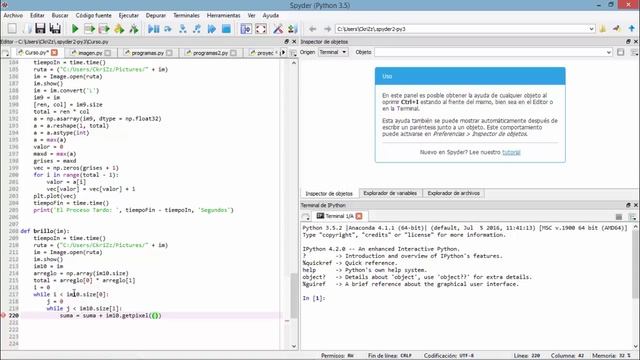Switch to the Explorador de variables tab
This screenshot has height=360, width=640.
click(390, 193)
